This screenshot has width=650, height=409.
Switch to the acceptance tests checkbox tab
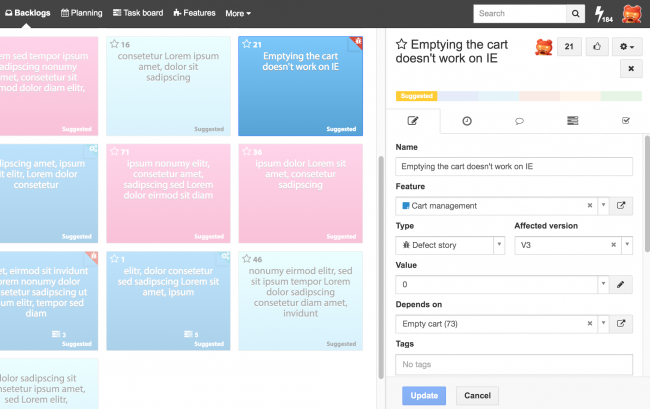(x=626, y=121)
